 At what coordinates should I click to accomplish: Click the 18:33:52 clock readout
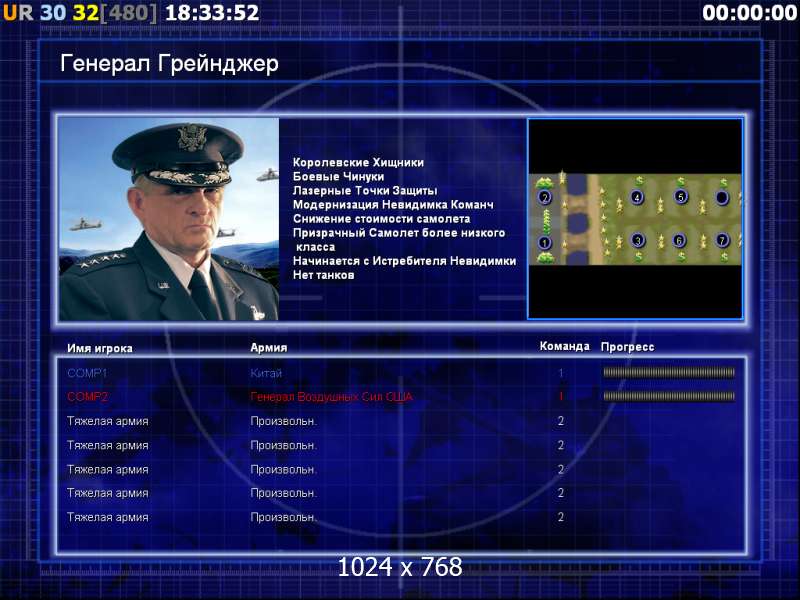point(212,13)
